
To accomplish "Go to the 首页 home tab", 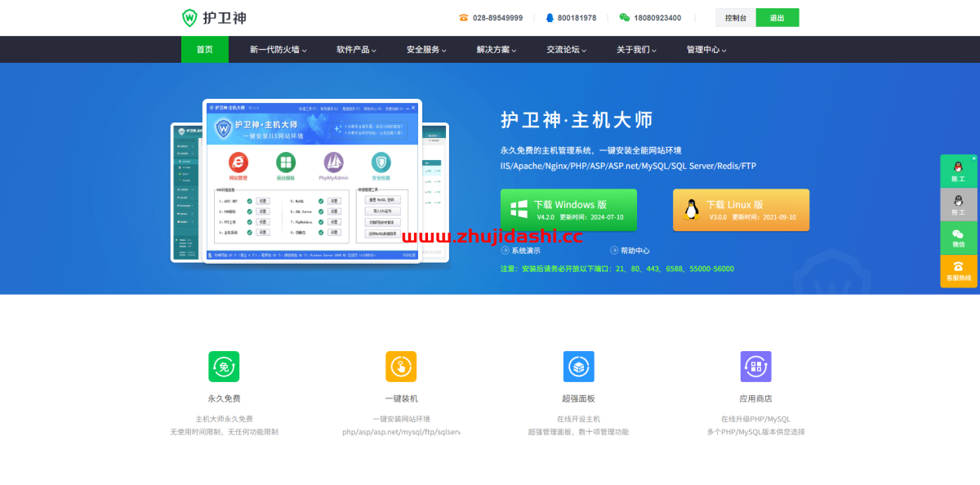I will pyautogui.click(x=205, y=49).
